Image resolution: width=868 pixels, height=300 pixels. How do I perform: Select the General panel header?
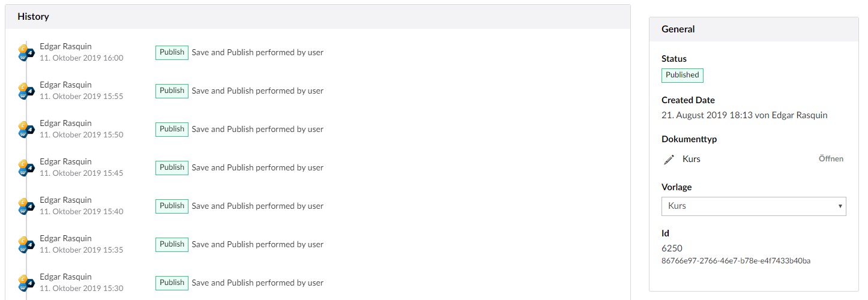(753, 29)
